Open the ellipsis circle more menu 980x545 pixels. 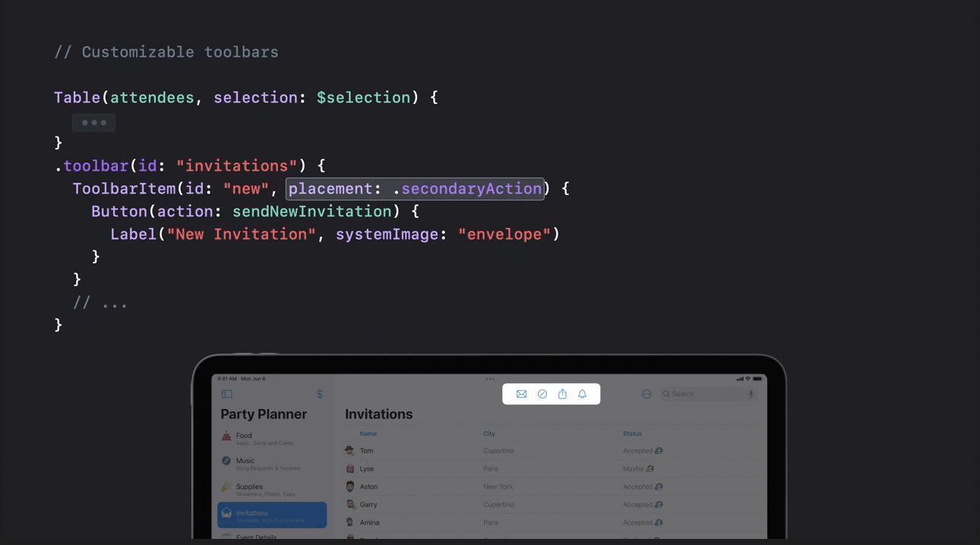click(x=646, y=394)
